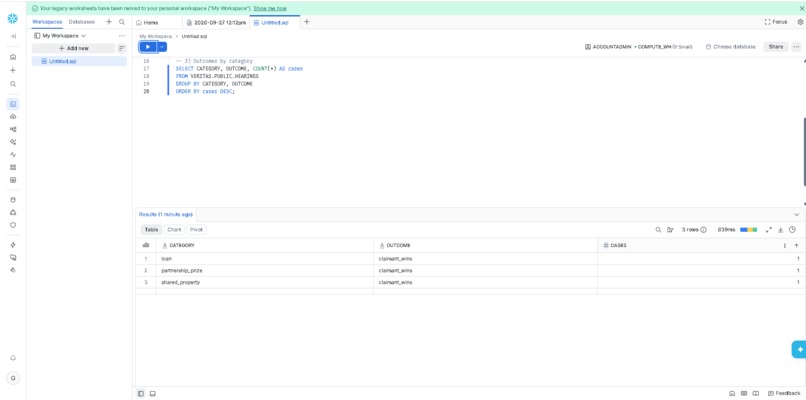Dismiss the legacy worksheets banner
Viewport: 806px width, 400px height.
(x=801, y=8)
